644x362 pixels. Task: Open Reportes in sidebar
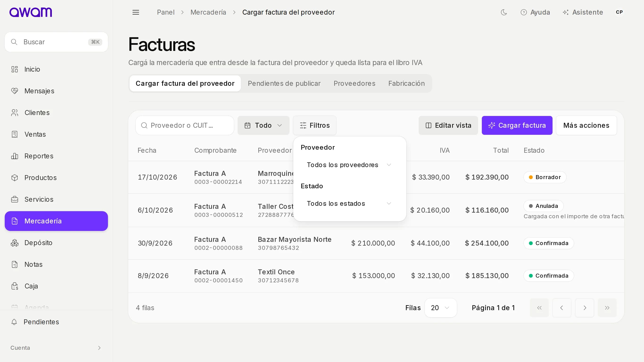tap(56, 156)
